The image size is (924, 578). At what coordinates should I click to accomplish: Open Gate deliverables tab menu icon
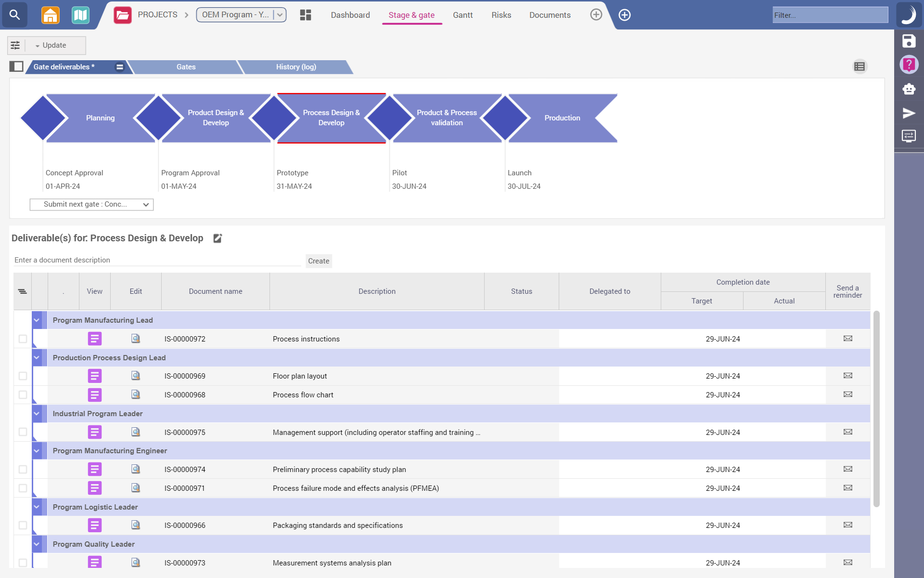tap(119, 67)
